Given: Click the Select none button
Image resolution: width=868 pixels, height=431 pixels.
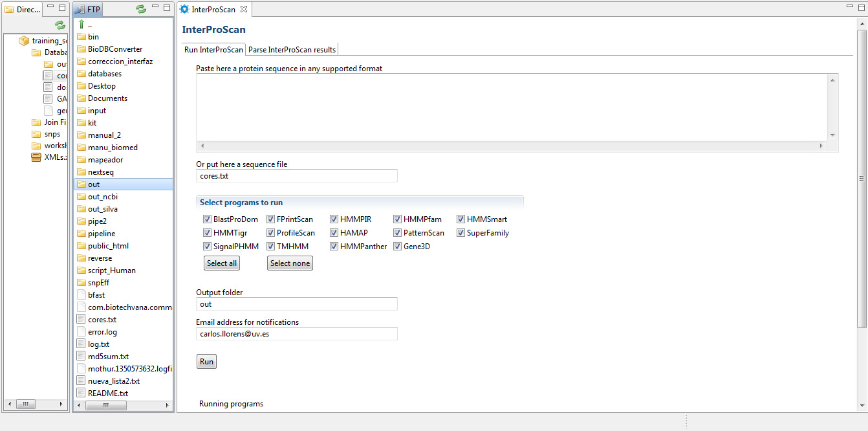Looking at the screenshot, I should [x=290, y=263].
